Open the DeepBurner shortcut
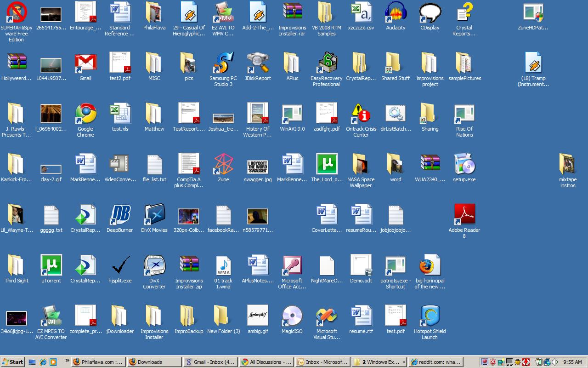Viewport: 588px width, 368px height. [120, 215]
